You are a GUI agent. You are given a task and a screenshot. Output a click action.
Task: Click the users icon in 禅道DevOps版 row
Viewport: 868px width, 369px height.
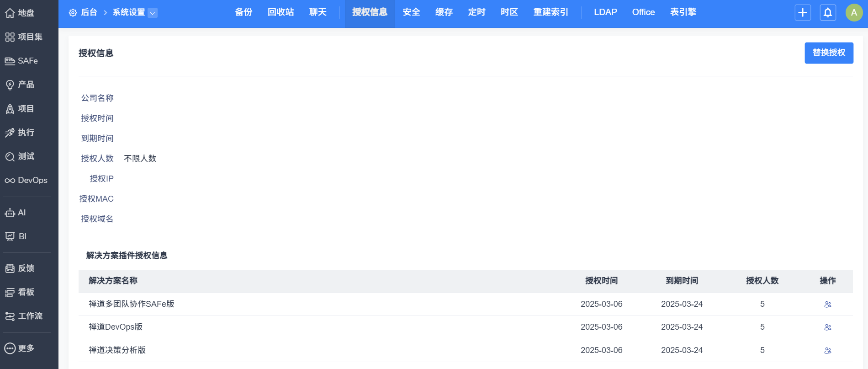click(827, 327)
